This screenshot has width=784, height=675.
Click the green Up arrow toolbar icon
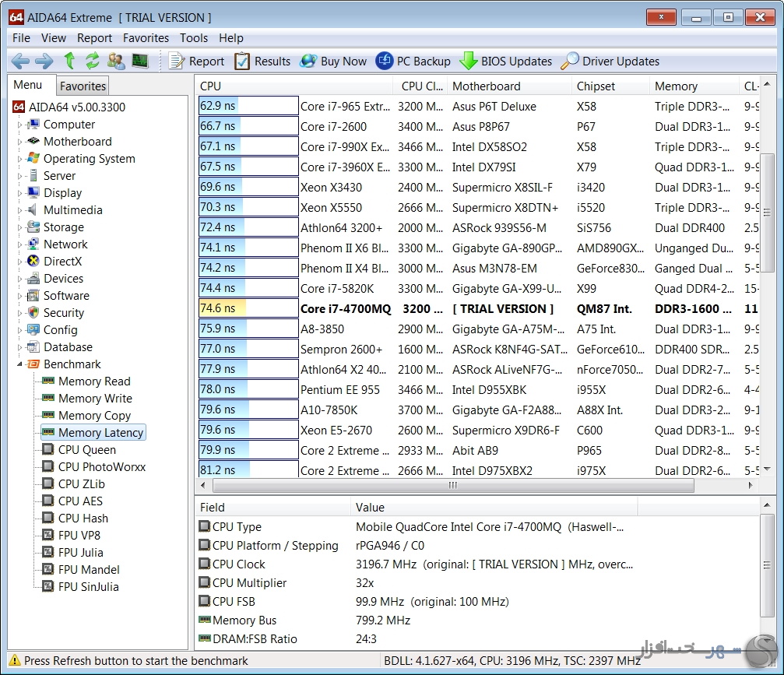[x=69, y=61]
